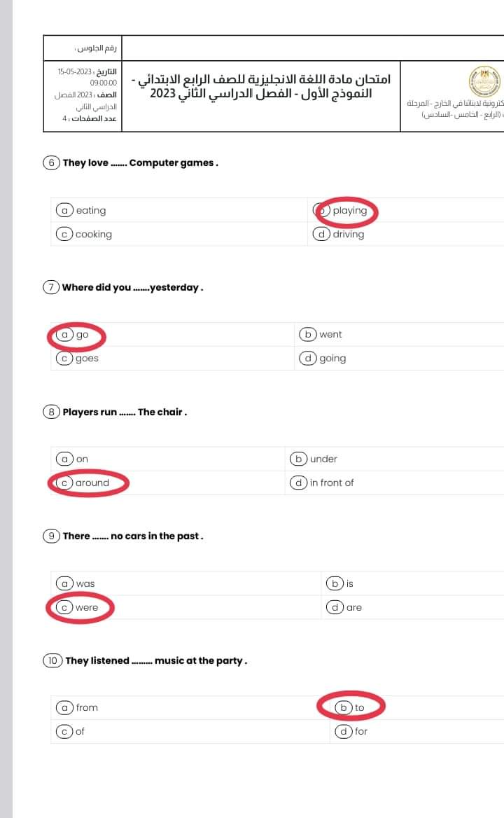Pick 'under' for question 8

tap(323, 459)
